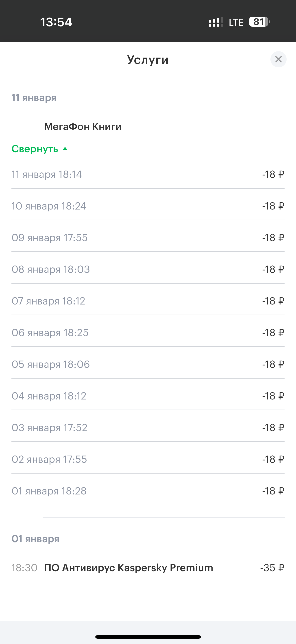296x644 pixels.
Task: Select the 11 января 18:14 charge
Action: tap(148, 174)
